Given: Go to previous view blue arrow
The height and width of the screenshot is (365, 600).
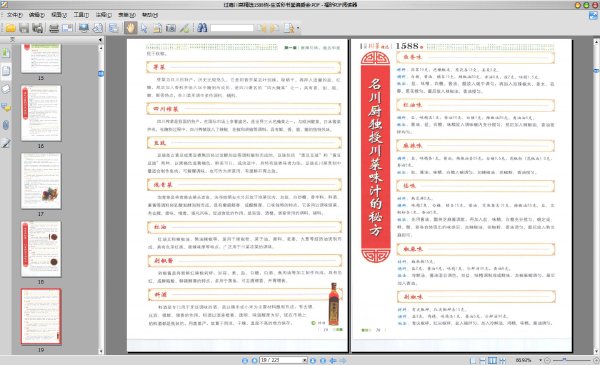Looking at the screenshot, I should pos(333,360).
